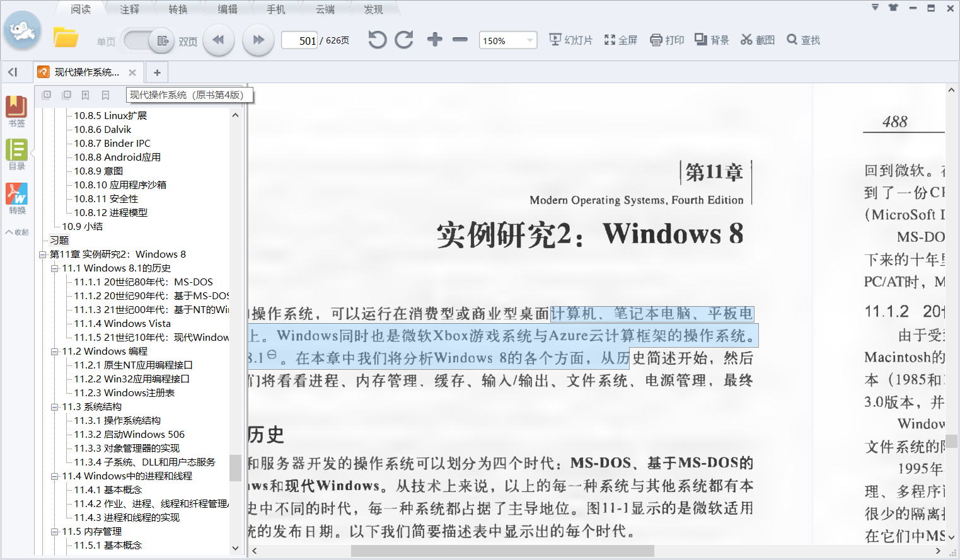Open 查找 search
The image size is (960, 560).
point(803,40)
